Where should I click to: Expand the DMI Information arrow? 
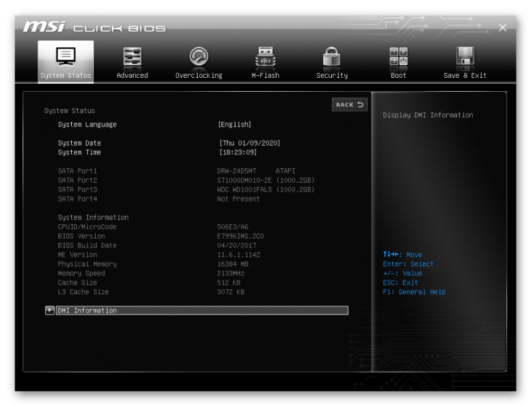(50, 311)
